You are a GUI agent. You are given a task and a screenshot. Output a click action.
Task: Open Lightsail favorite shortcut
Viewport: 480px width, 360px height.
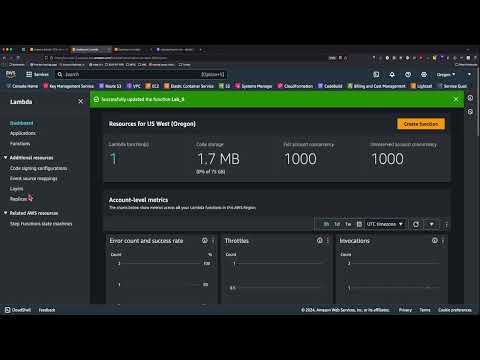tap(421, 86)
